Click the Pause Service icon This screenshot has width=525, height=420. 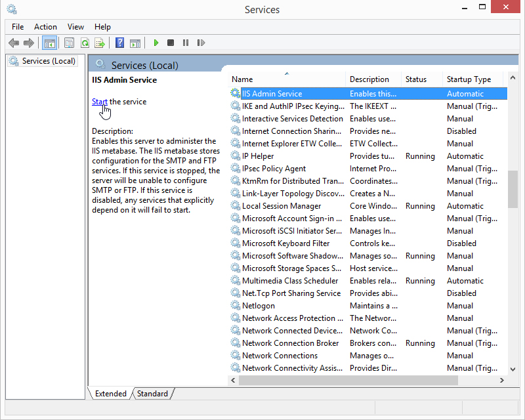[x=186, y=43]
